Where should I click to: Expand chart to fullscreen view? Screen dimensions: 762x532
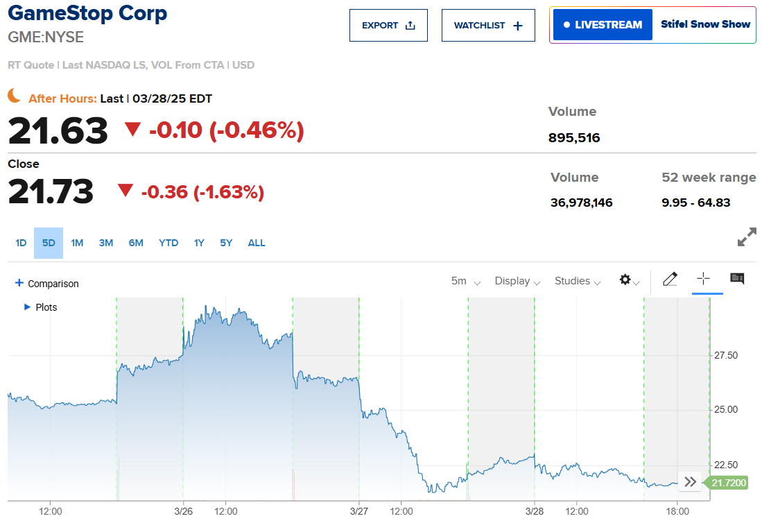[747, 238]
